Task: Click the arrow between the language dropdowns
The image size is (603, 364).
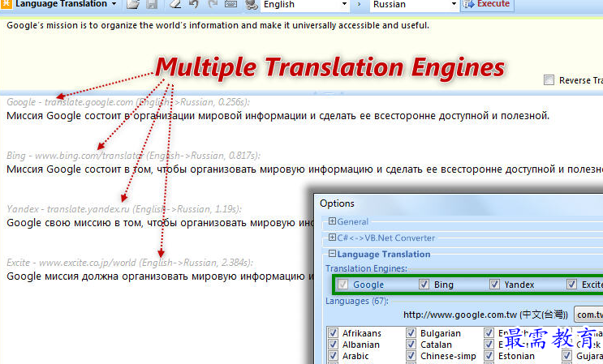Action: [x=360, y=5]
